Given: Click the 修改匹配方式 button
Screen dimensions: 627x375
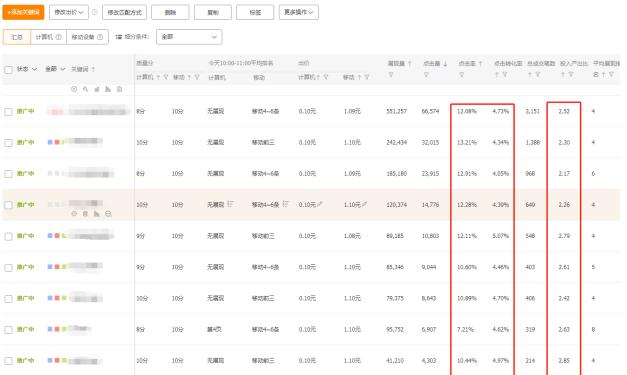Looking at the screenshot, I should 124,12.
